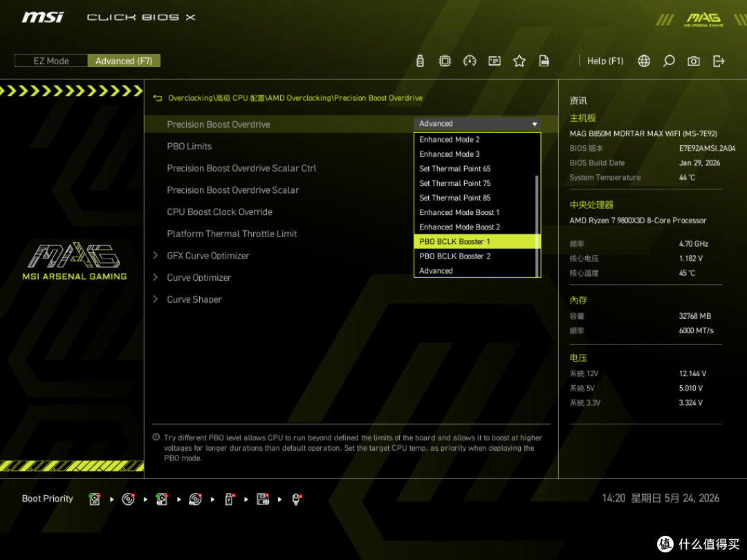The image size is (747, 560).
Task: Click AMD Ryzen 7 9800X3D processor name
Action: click(638, 221)
